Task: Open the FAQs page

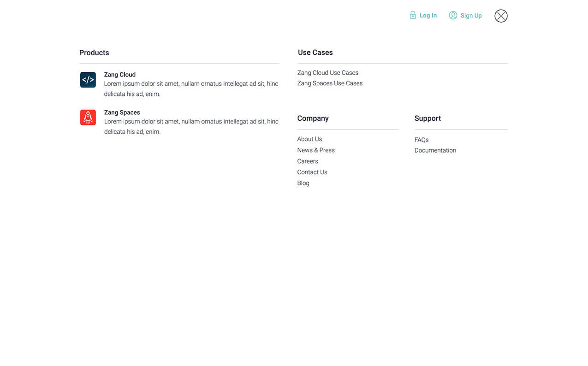Action: tap(421, 139)
